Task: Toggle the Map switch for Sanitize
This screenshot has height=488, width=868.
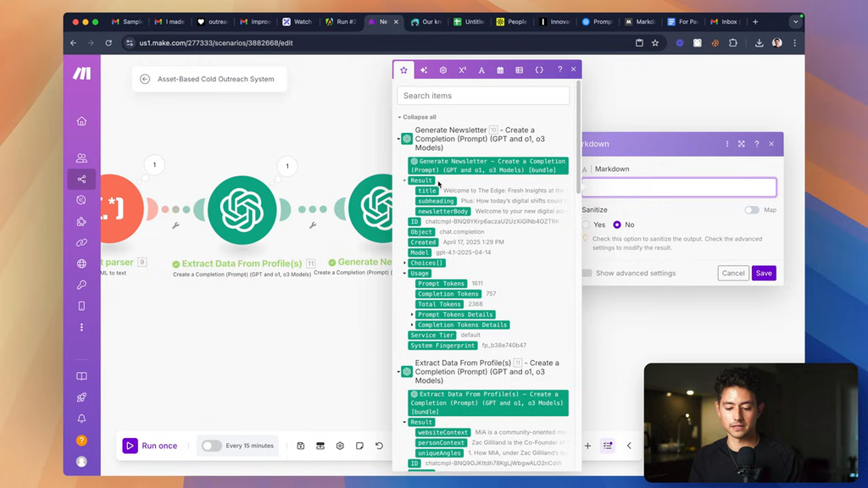Action: pos(751,210)
